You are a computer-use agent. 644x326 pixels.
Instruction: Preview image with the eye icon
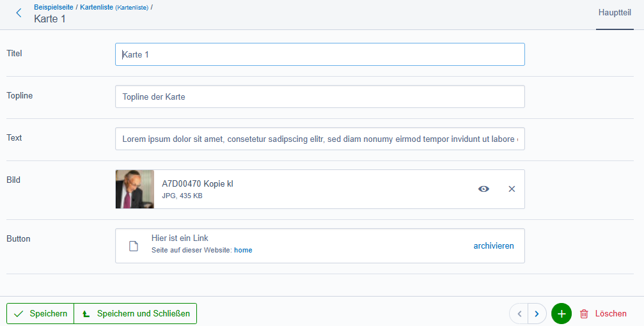click(483, 189)
